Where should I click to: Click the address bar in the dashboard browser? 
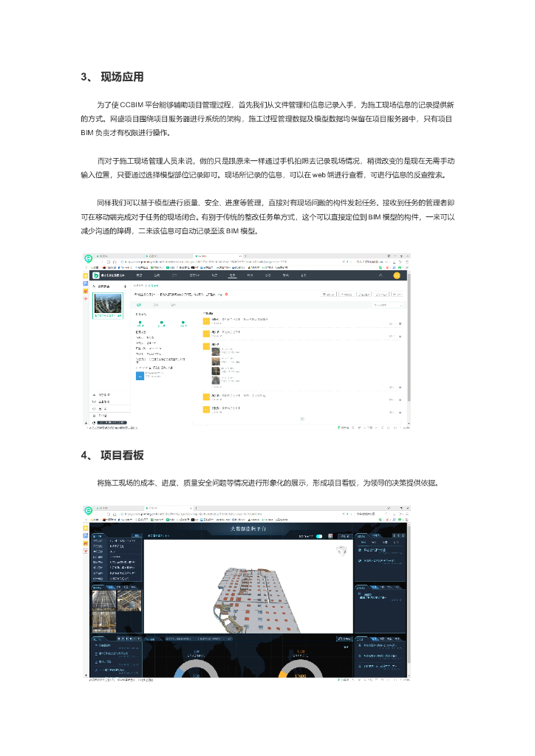click(229, 514)
